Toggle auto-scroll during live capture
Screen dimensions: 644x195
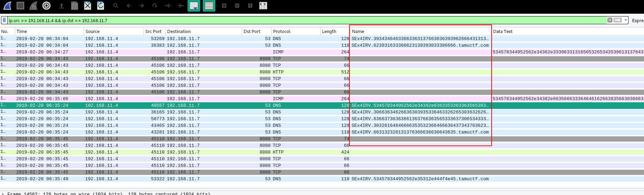click(x=194, y=6)
